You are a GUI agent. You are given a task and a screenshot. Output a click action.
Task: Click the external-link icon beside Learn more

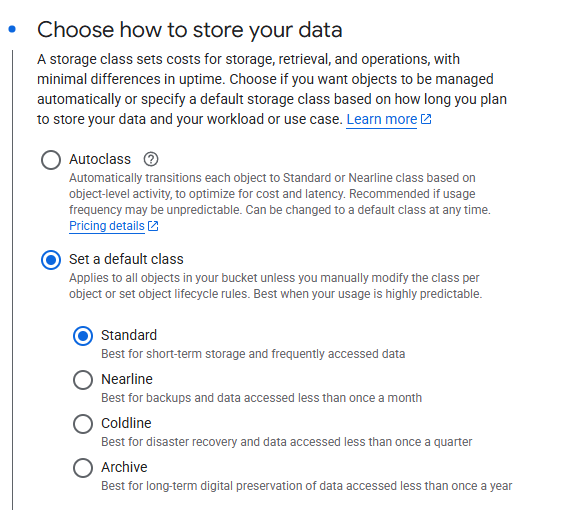426,119
